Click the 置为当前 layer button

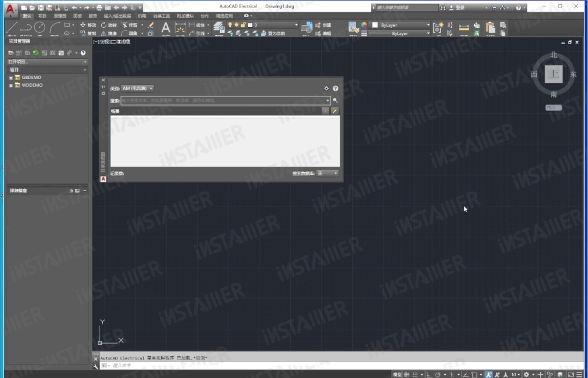pos(272,33)
